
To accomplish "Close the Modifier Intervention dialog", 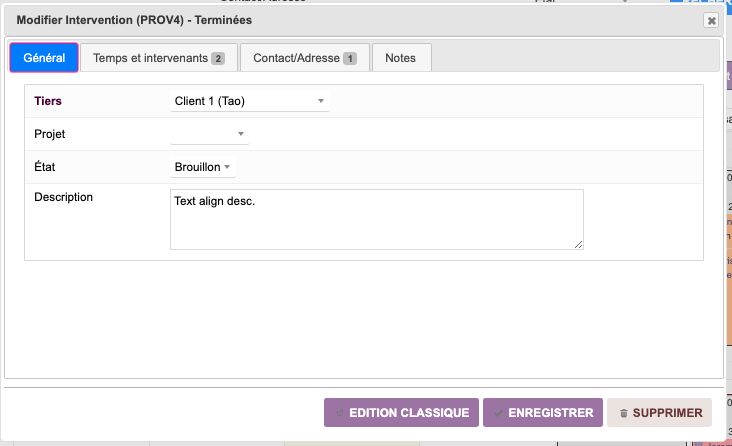I will (x=711, y=20).
